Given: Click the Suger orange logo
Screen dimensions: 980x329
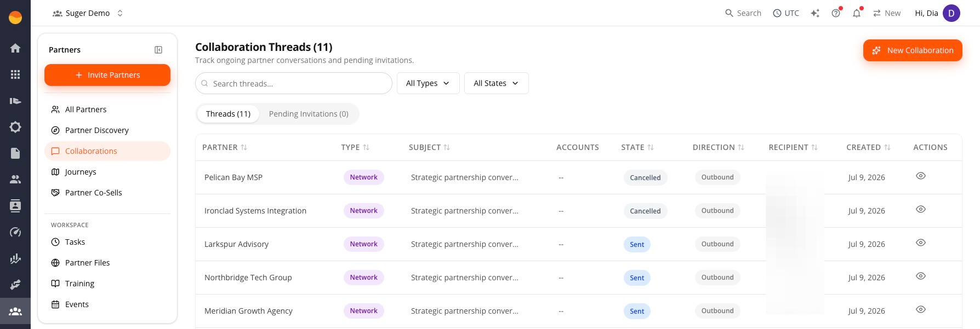Looking at the screenshot, I should tap(15, 18).
